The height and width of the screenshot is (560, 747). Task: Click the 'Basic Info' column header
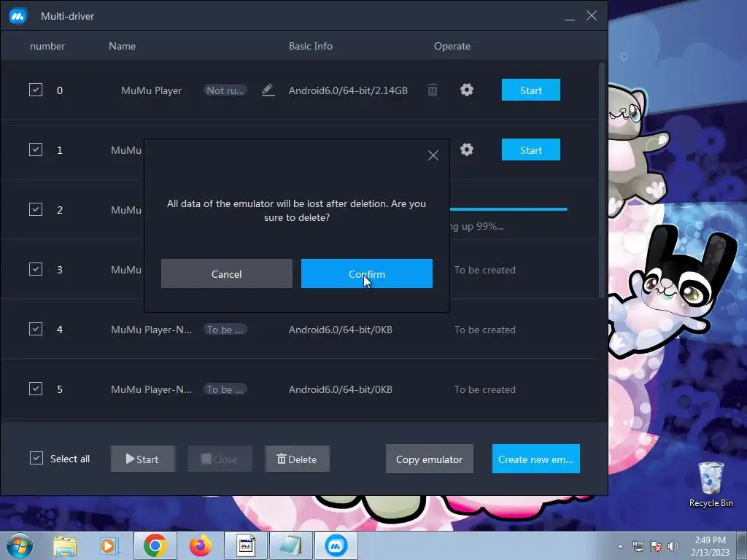(x=311, y=46)
